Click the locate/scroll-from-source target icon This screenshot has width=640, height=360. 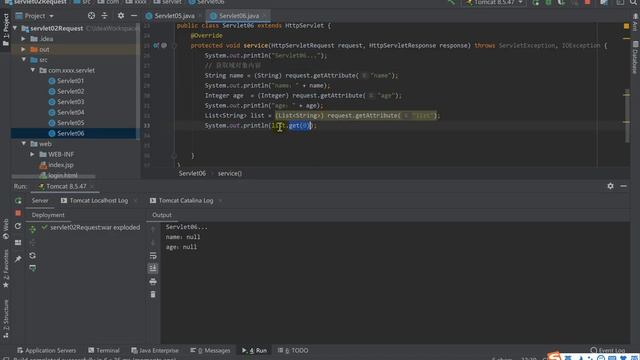(91, 16)
